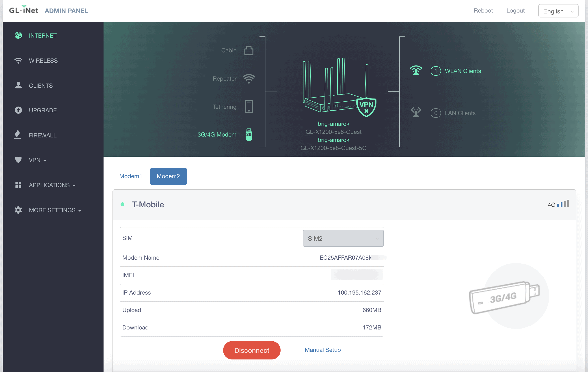
Task: Click the Cable ethernet port icon
Action: point(249,51)
